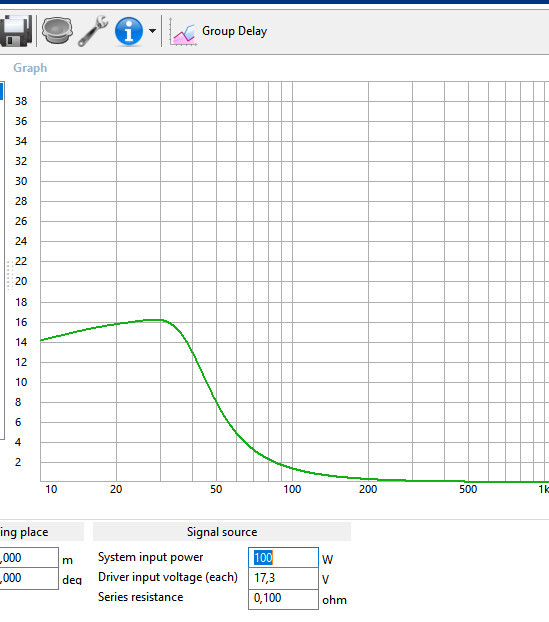Click the floppy disk save icon

15,31
